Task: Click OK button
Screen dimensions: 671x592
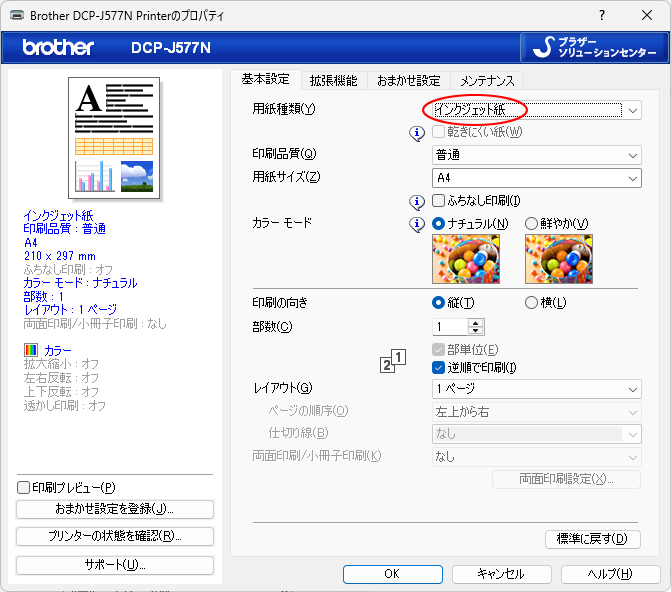Action: coord(392,574)
